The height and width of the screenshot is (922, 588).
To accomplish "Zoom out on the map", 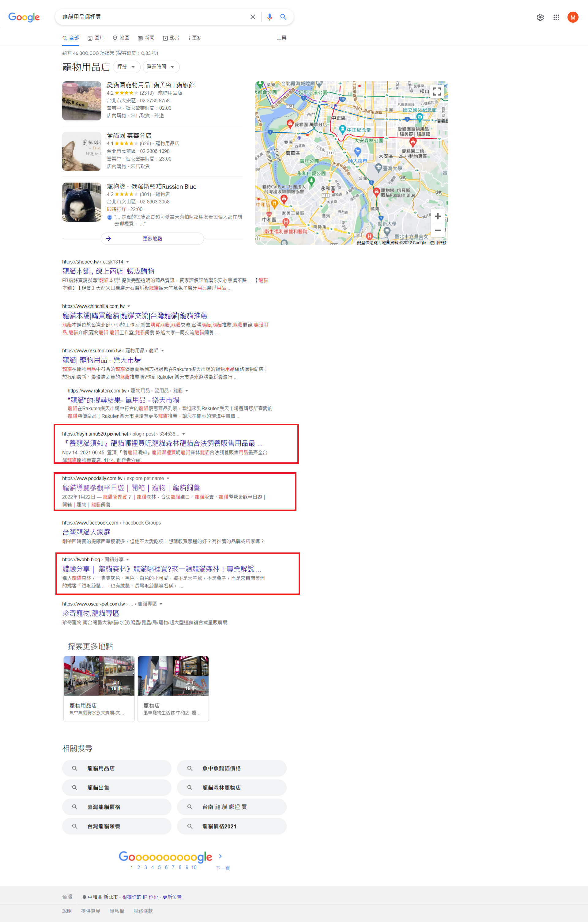I will pos(438,230).
